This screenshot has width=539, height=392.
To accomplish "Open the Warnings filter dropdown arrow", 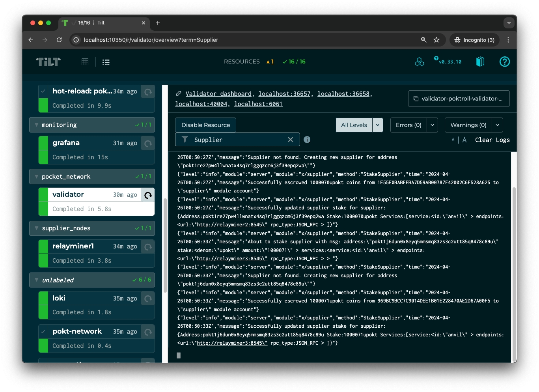I will [x=498, y=125].
